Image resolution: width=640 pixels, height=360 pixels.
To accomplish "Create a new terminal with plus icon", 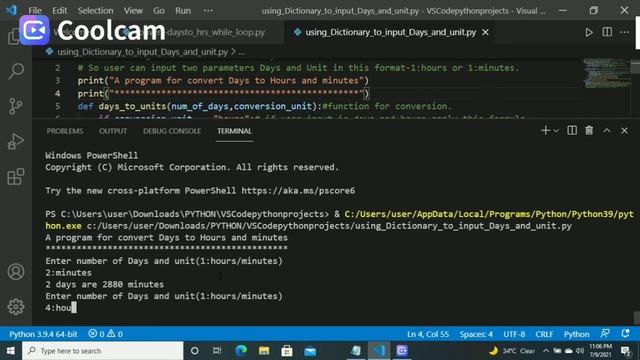I will pyautogui.click(x=545, y=131).
